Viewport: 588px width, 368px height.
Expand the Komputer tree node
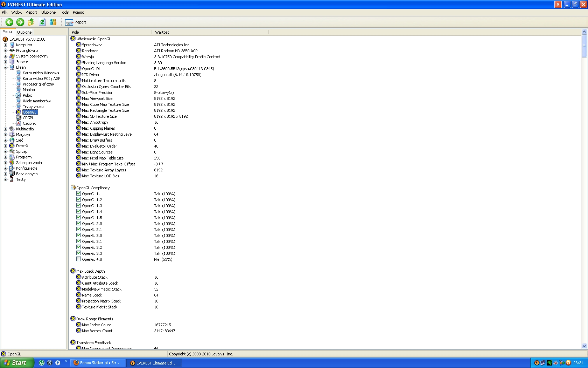point(5,45)
